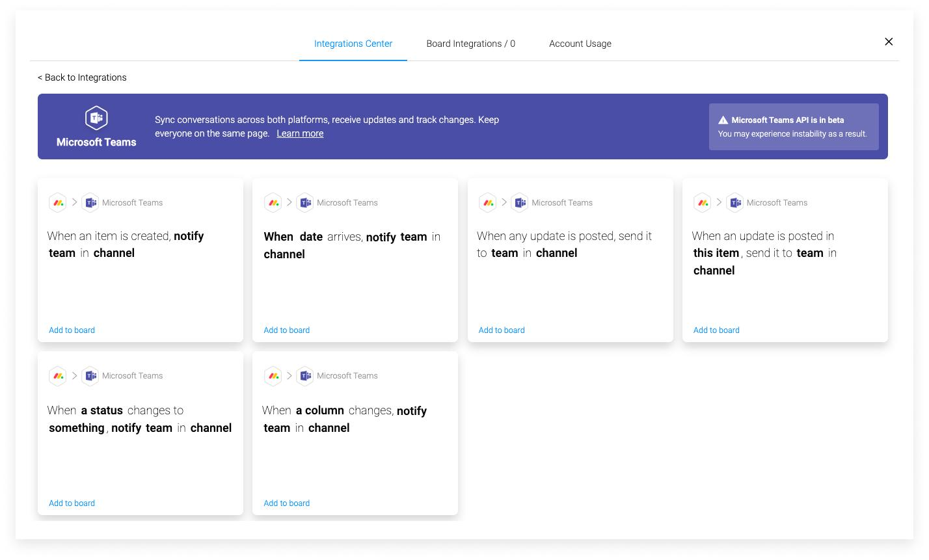This screenshot has height=560, width=929.
Task: Select 'channel' in the 'item is created' recipe
Action: pyautogui.click(x=114, y=253)
